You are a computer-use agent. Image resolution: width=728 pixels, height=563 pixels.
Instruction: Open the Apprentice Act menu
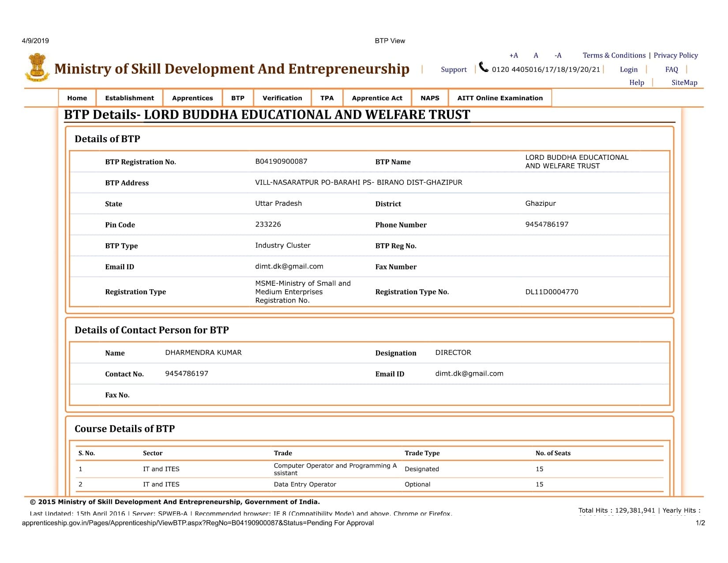point(377,98)
